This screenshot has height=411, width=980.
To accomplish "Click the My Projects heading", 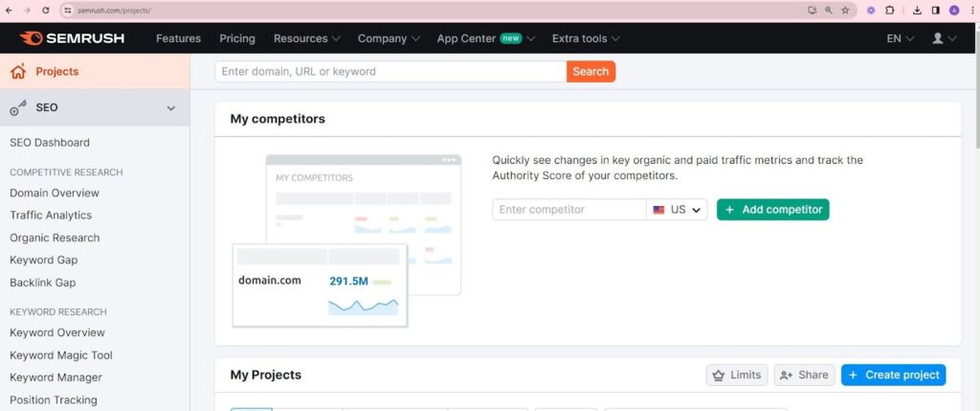I will click(266, 375).
